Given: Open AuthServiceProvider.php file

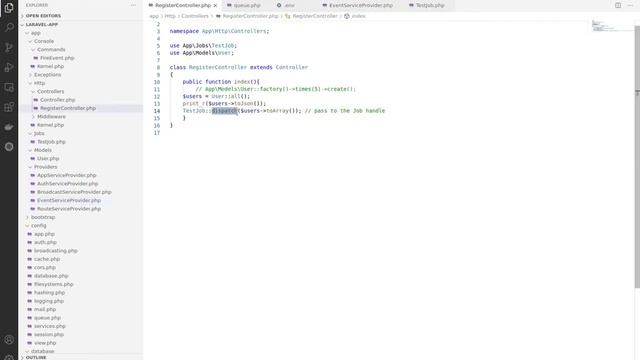Looking at the screenshot, I should (x=67, y=184).
